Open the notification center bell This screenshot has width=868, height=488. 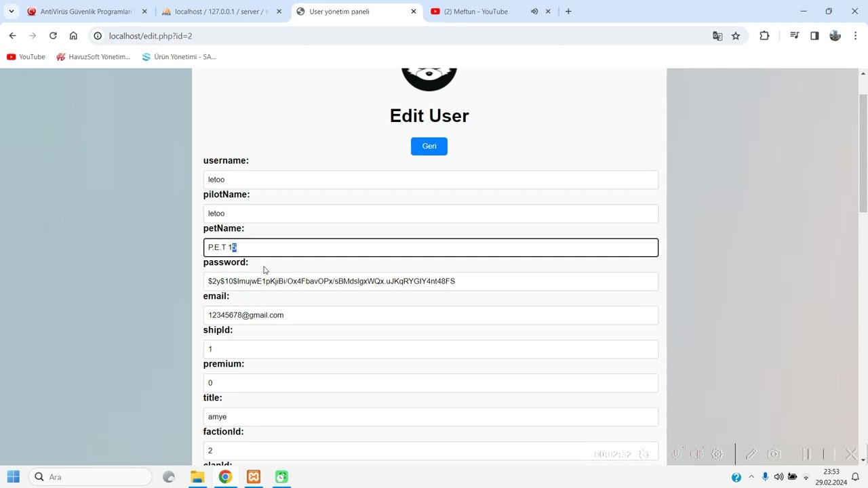tap(856, 477)
